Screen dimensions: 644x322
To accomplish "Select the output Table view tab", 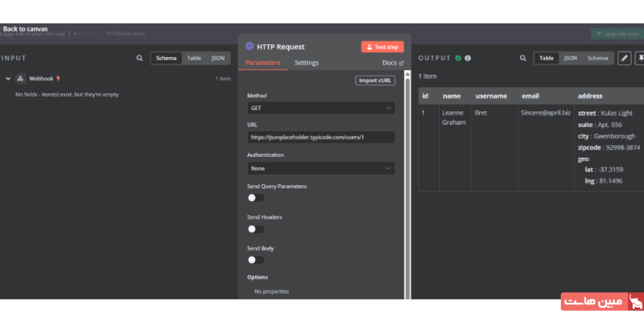I will coord(547,58).
